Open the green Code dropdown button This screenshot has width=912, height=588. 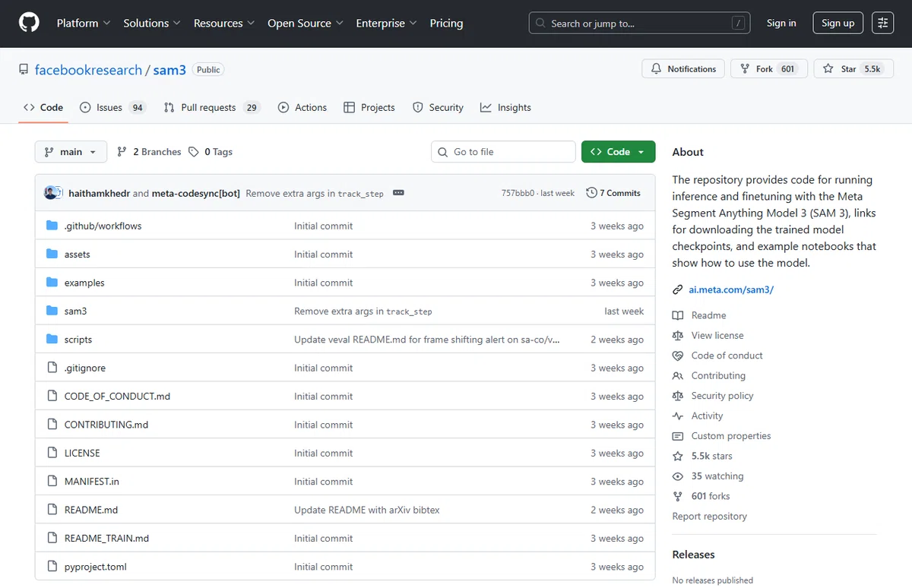click(x=618, y=152)
